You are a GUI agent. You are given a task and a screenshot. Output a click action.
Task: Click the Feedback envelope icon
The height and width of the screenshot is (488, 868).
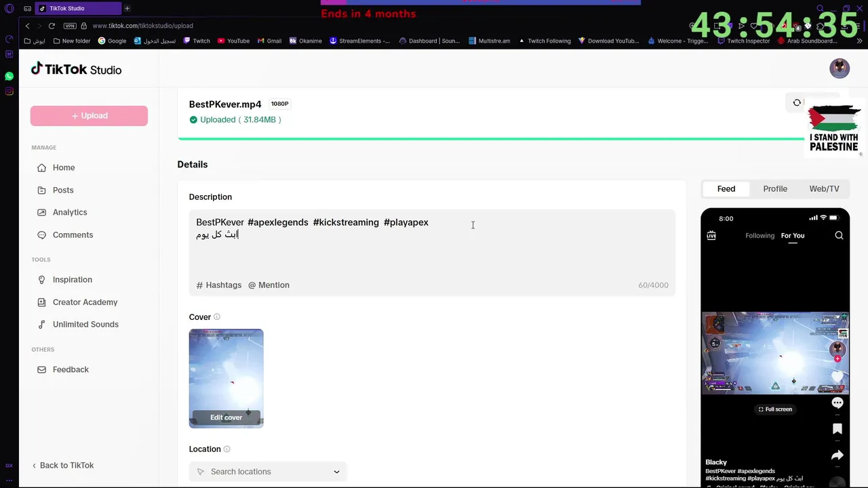(x=41, y=369)
